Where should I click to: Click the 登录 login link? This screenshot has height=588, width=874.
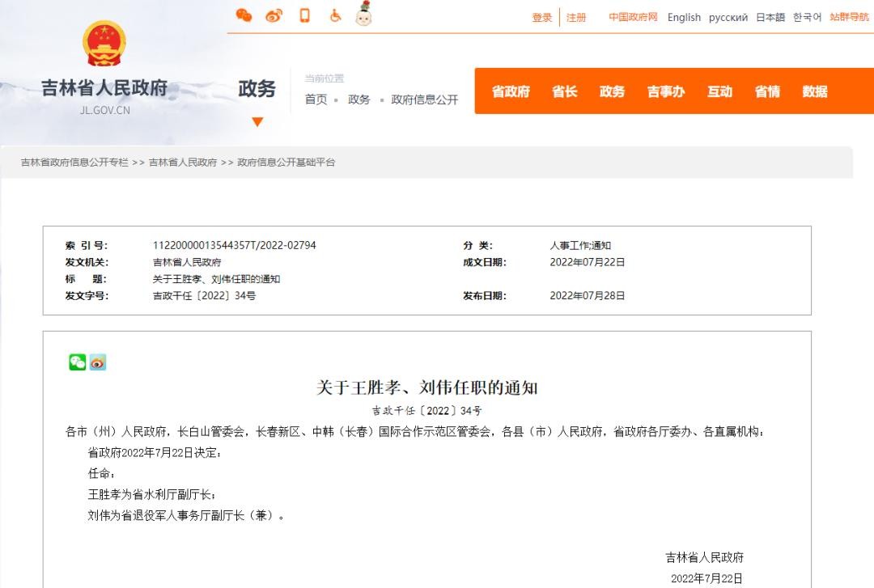pos(541,18)
